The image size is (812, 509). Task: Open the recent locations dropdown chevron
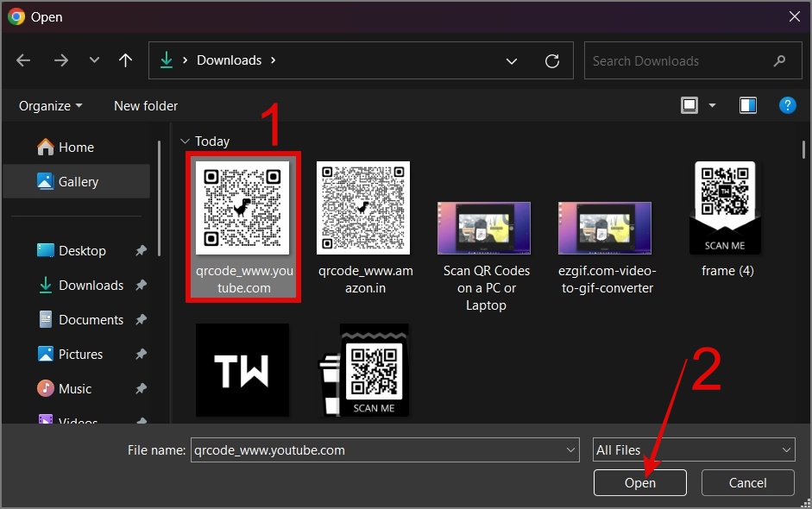pyautogui.click(x=94, y=60)
